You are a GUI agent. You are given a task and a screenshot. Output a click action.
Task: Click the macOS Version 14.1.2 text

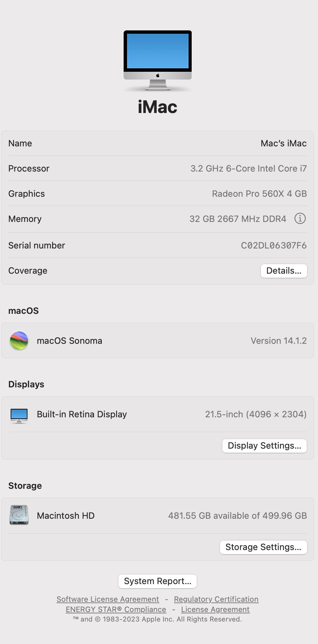[x=278, y=341]
